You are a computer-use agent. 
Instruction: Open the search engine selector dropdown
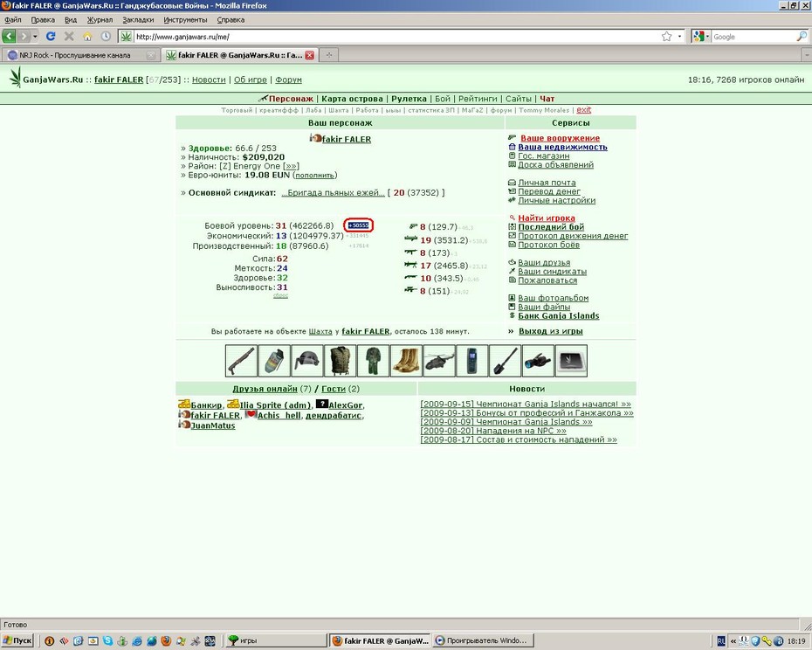point(700,37)
